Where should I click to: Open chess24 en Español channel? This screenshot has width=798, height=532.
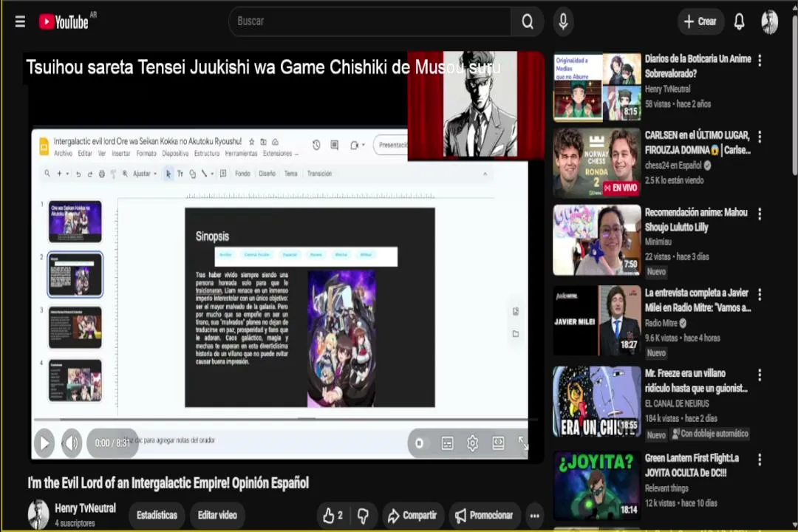click(x=673, y=166)
